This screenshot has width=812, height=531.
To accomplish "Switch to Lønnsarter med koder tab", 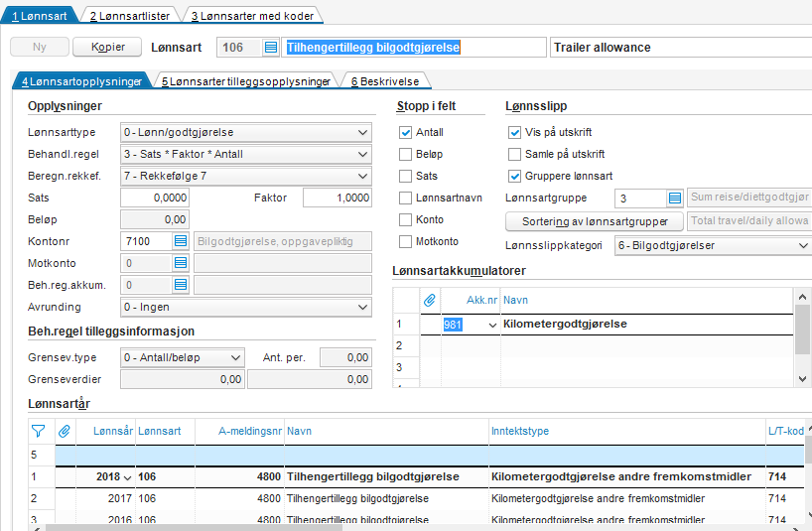I will coord(252,16).
